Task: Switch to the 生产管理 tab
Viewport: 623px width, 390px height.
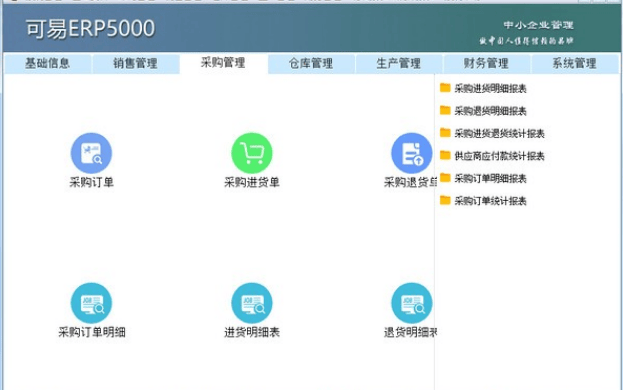Action: [x=399, y=64]
